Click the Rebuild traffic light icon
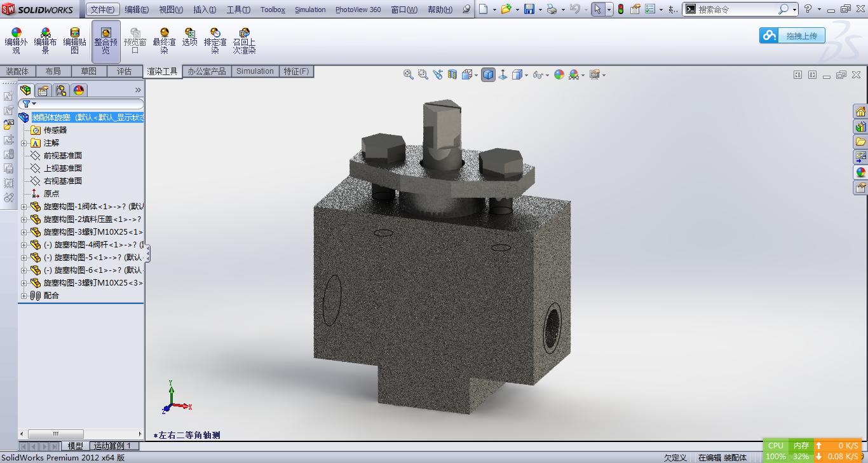This screenshot has width=868, height=463. point(621,9)
